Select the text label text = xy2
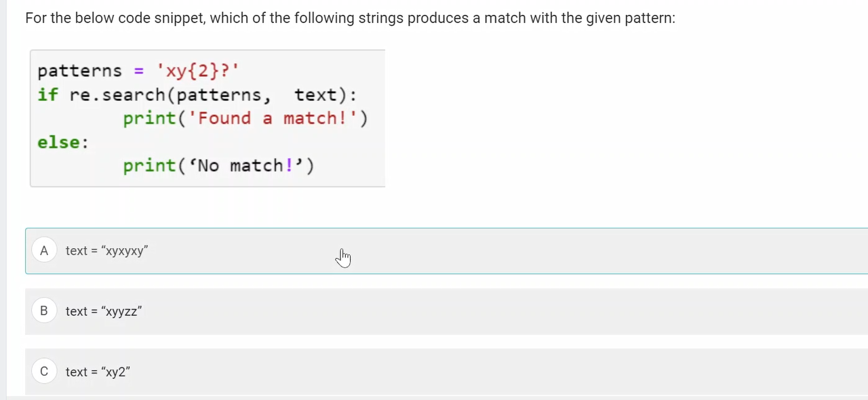 point(97,372)
